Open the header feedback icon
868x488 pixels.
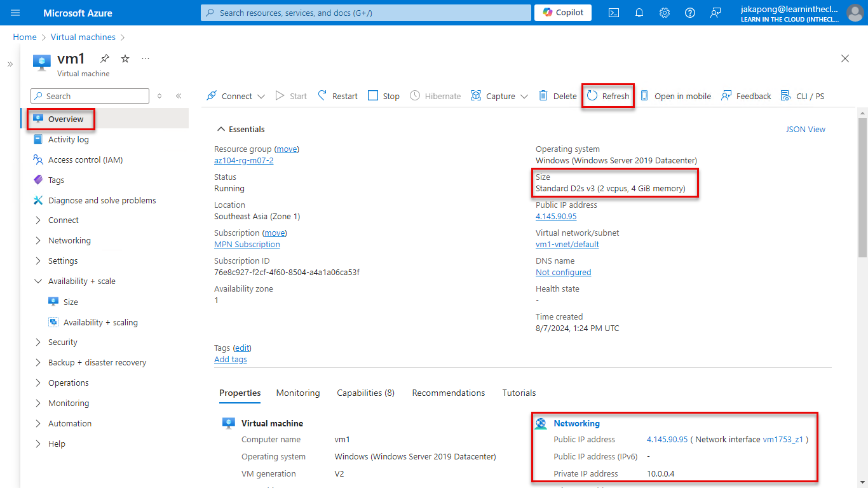pos(715,13)
